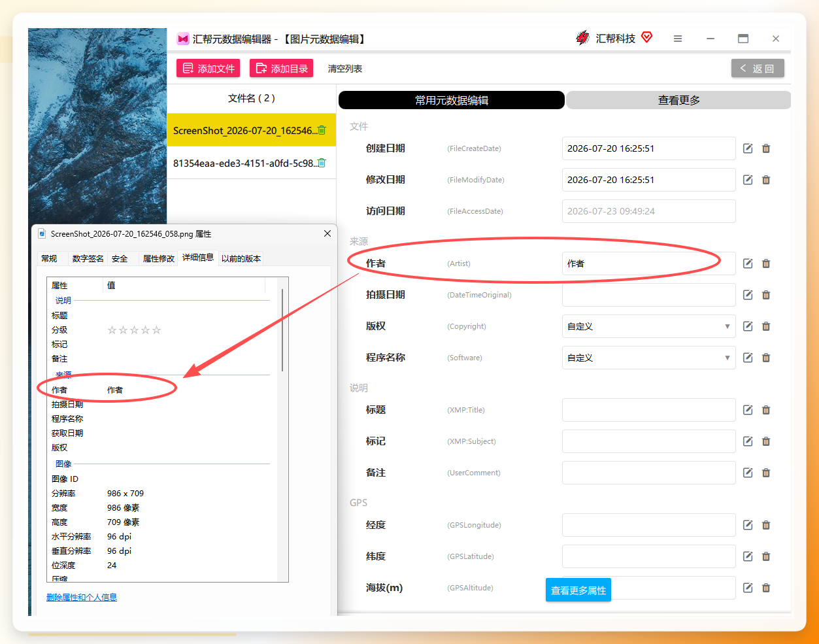Click the edit icon for 备注 (UserComment) row
This screenshot has height=644, width=819.
coord(748,473)
